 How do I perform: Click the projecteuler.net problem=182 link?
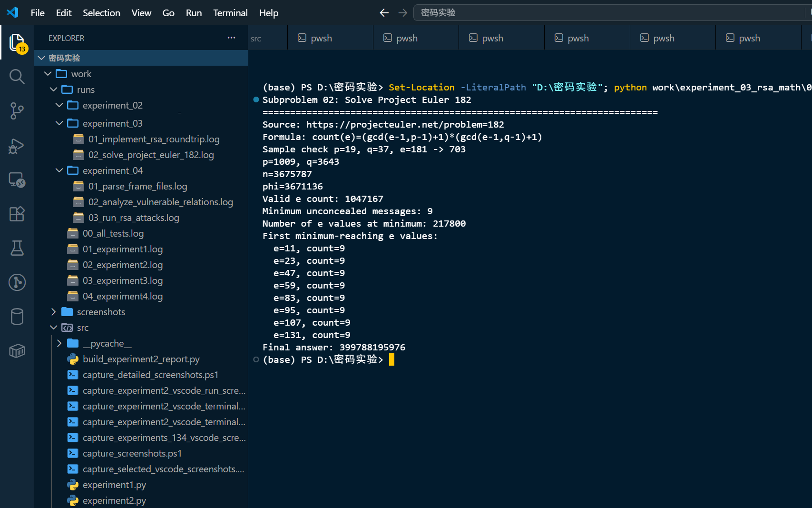point(405,124)
